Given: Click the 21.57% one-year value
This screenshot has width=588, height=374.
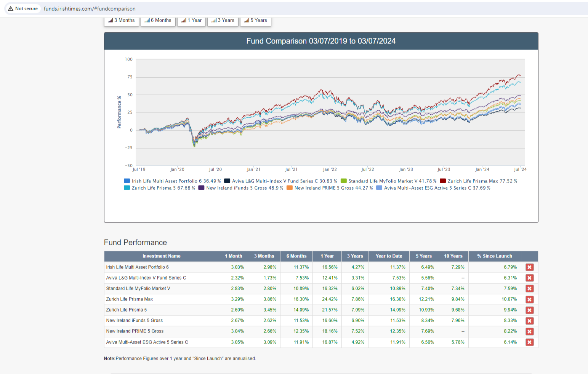Looking at the screenshot, I should click(x=330, y=310).
